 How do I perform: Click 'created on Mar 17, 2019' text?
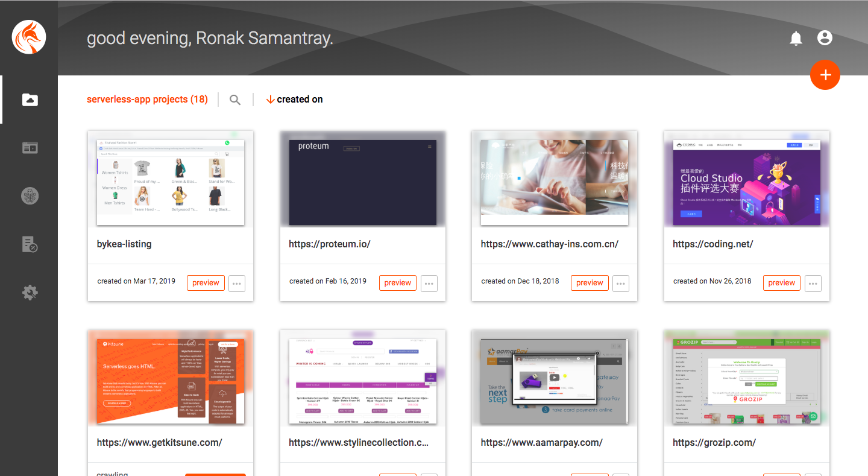click(136, 281)
